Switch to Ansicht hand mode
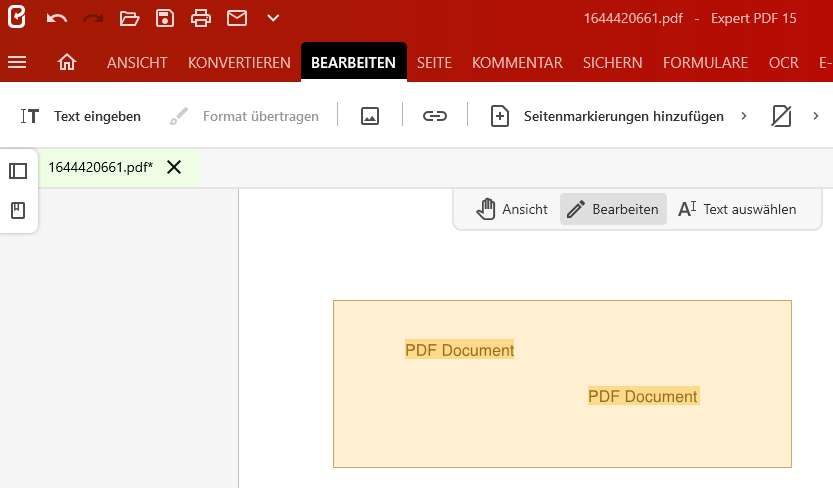833x488 pixels. (x=512, y=209)
